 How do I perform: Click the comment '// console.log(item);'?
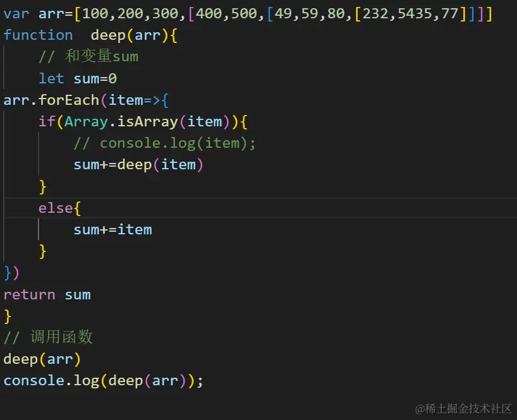[x=164, y=143]
